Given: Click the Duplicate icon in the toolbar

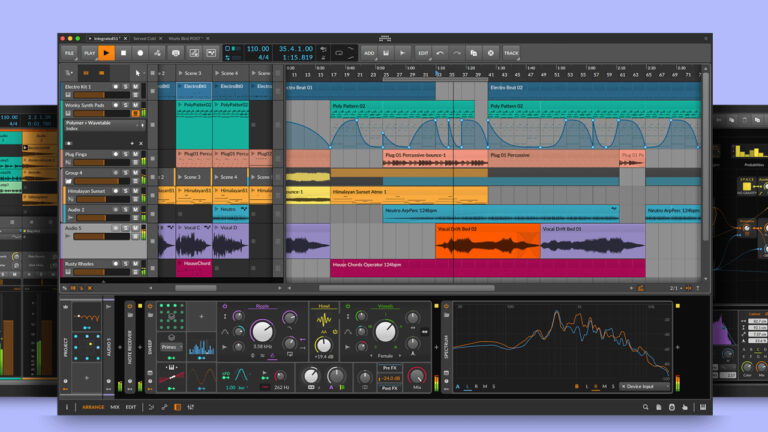Looking at the screenshot, I should pos(474,53).
